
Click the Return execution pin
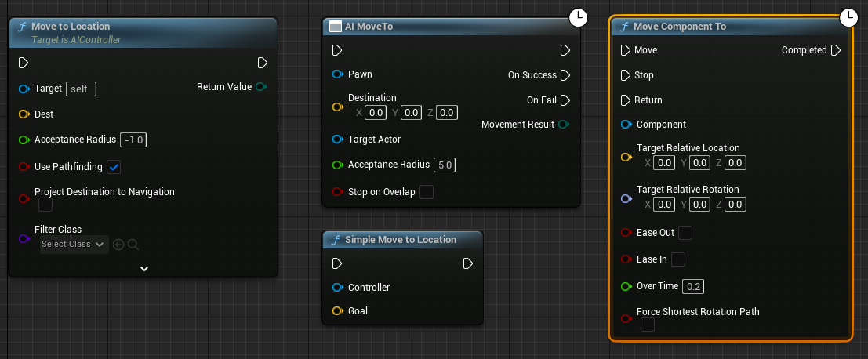click(x=626, y=100)
